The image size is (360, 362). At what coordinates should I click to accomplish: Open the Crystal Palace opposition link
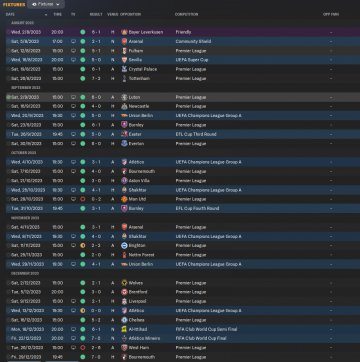[x=143, y=69]
